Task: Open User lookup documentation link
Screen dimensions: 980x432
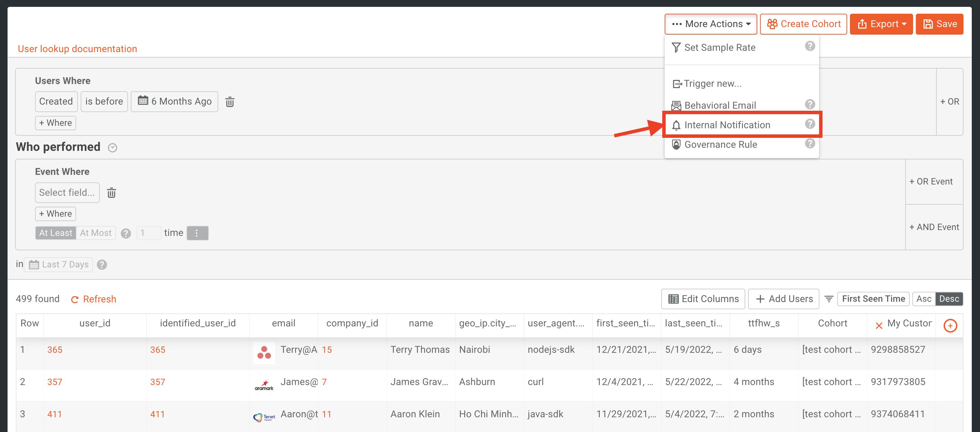Action: (x=77, y=49)
